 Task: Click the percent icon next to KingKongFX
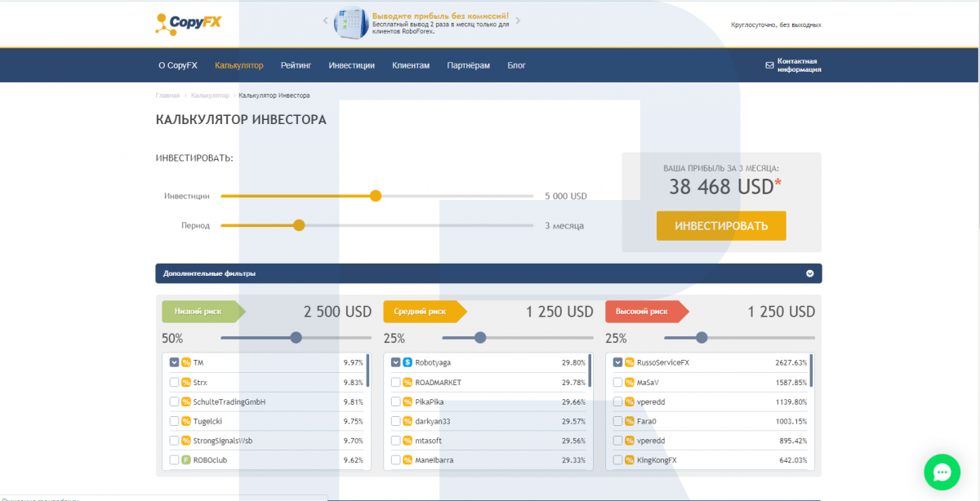tap(630, 460)
